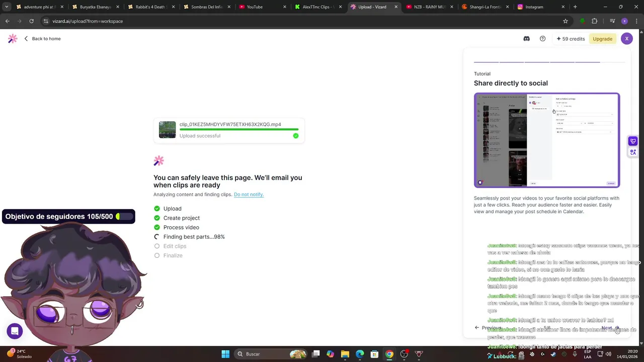The height and width of the screenshot is (362, 644).
Task: Click the uploaded clip video thumbnail
Action: tap(168, 130)
